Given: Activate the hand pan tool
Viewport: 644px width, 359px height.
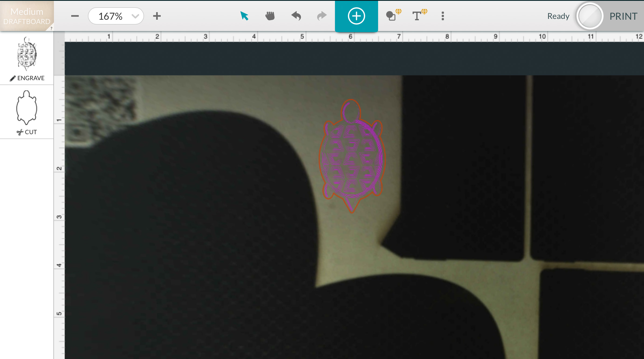Looking at the screenshot, I should pyautogui.click(x=270, y=16).
